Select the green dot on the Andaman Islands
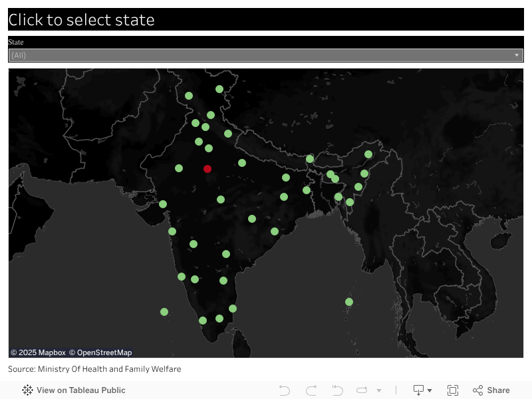This screenshot has width=532, height=399. [349, 302]
